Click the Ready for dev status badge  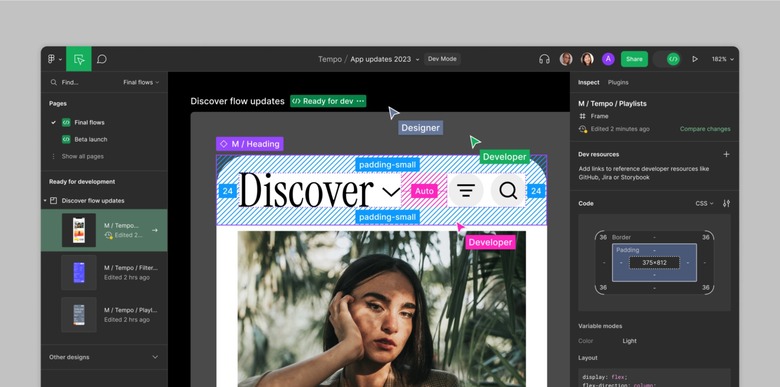click(328, 101)
